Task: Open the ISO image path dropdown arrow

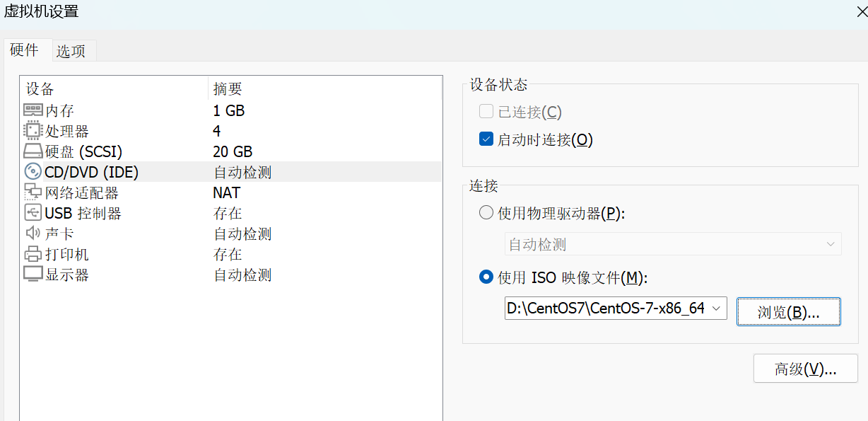Action: tap(717, 308)
